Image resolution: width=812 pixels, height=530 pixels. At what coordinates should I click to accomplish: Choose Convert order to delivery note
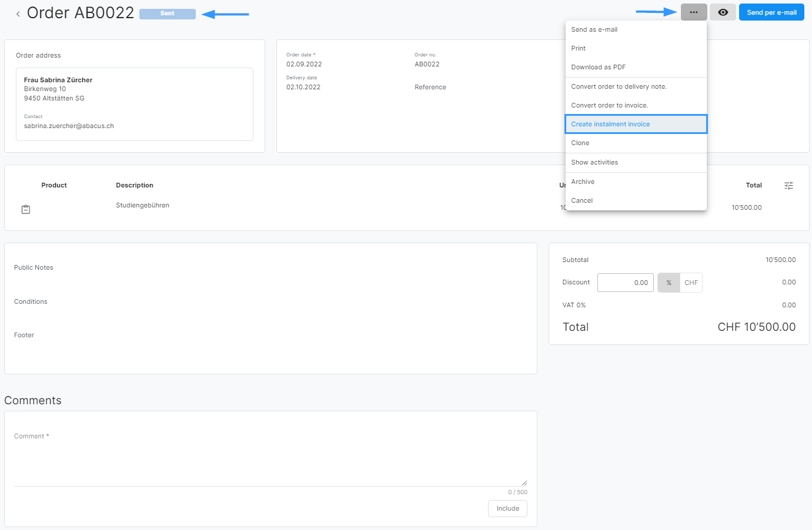click(x=619, y=86)
